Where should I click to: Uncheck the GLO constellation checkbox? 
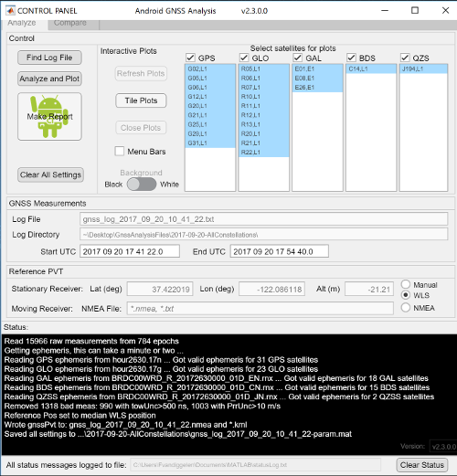(244, 58)
